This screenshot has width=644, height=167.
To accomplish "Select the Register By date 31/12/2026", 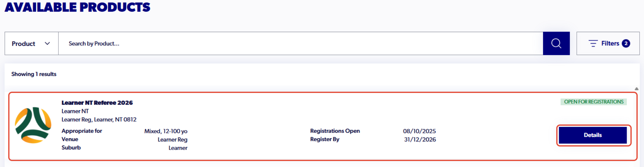I will [420, 140].
